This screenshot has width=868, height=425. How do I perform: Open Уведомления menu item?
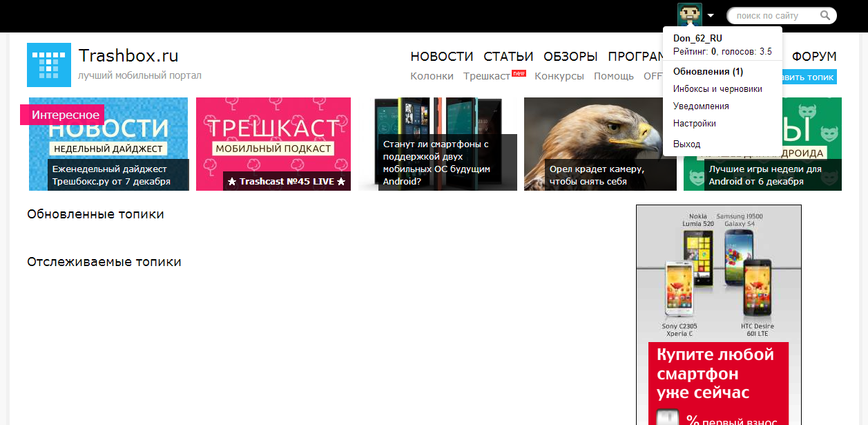point(701,106)
